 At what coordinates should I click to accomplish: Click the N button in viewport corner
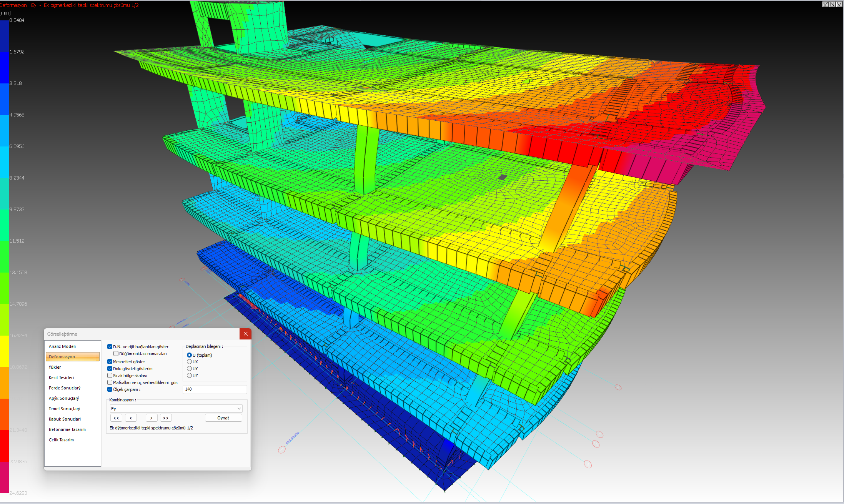832,4
